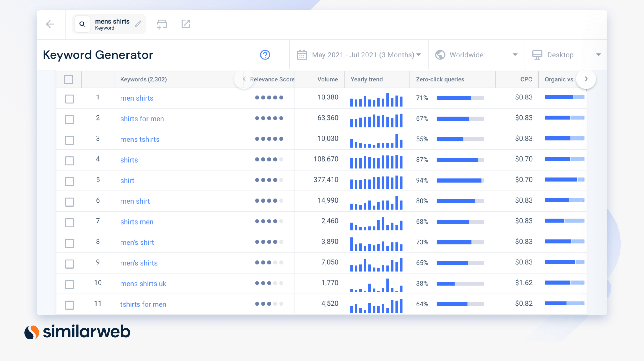Click the $0.82 CPC value
The width and height of the screenshot is (644, 361).
[524, 303]
